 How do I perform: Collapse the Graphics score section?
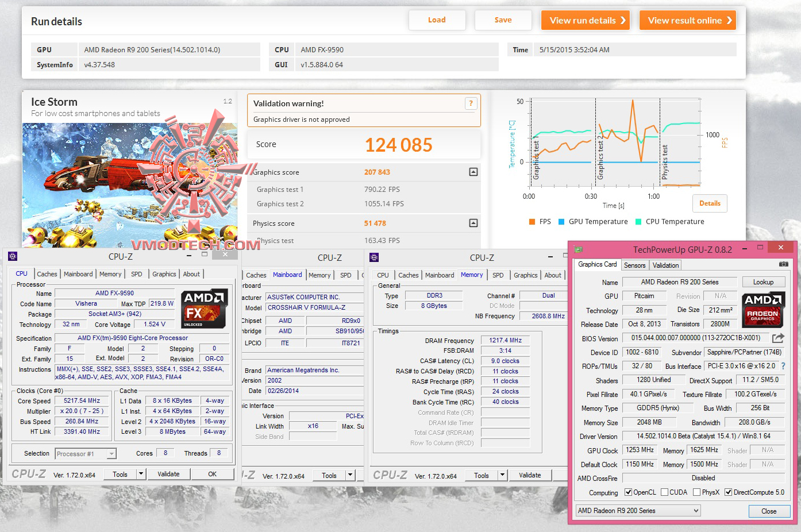pyautogui.click(x=473, y=172)
